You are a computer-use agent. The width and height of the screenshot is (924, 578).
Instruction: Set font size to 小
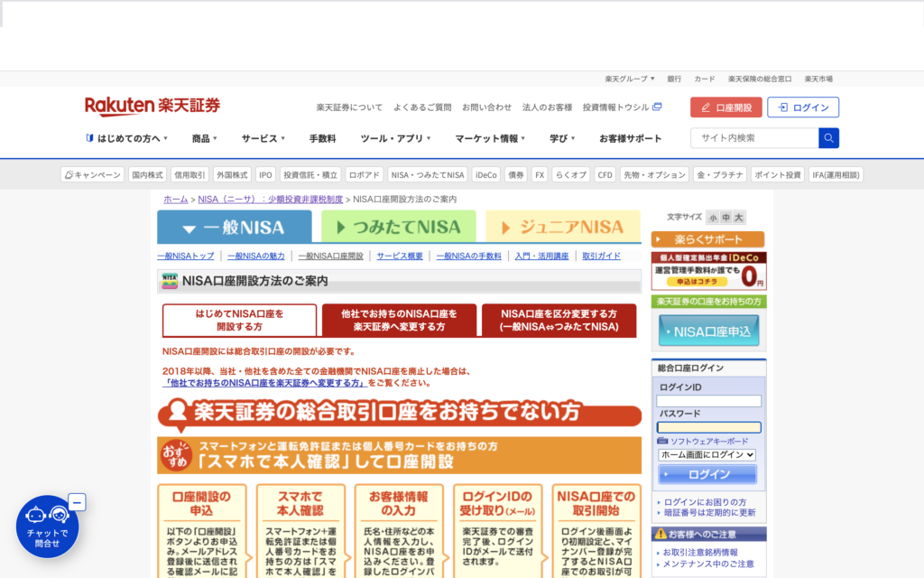coord(713,218)
